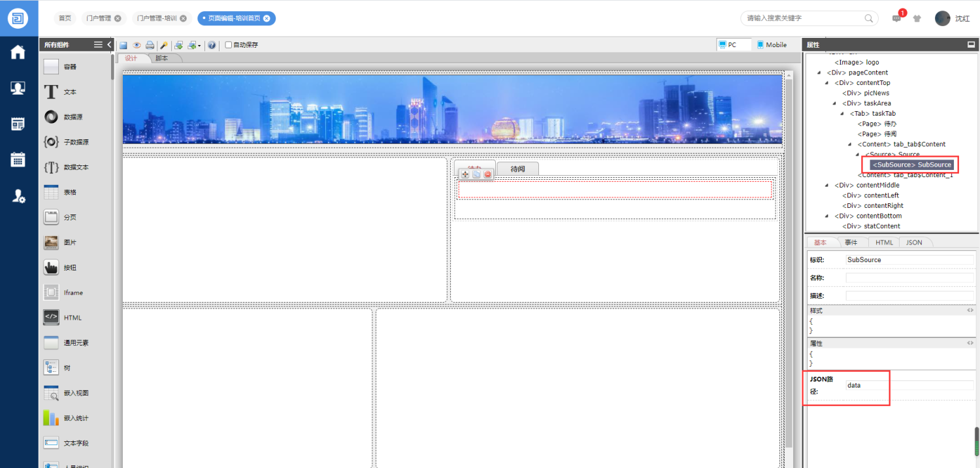Go to the 首页 tab
Screen dimensions: 980x468
[65, 18]
